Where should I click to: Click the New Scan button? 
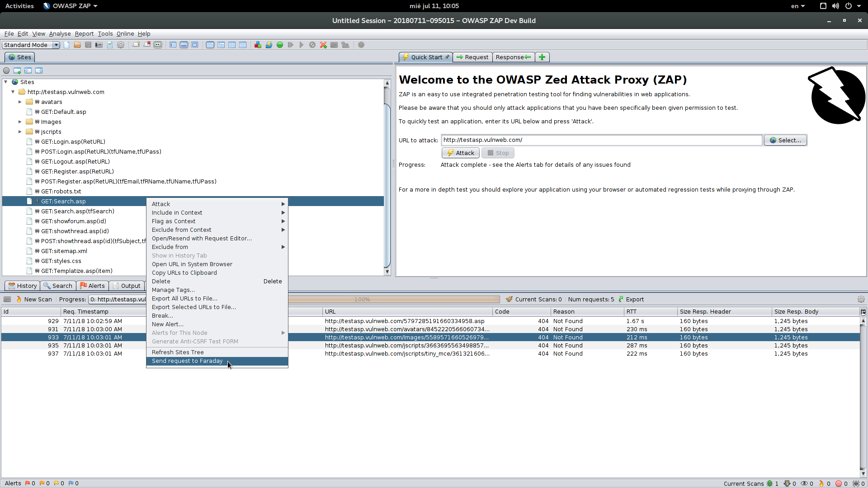(x=34, y=299)
